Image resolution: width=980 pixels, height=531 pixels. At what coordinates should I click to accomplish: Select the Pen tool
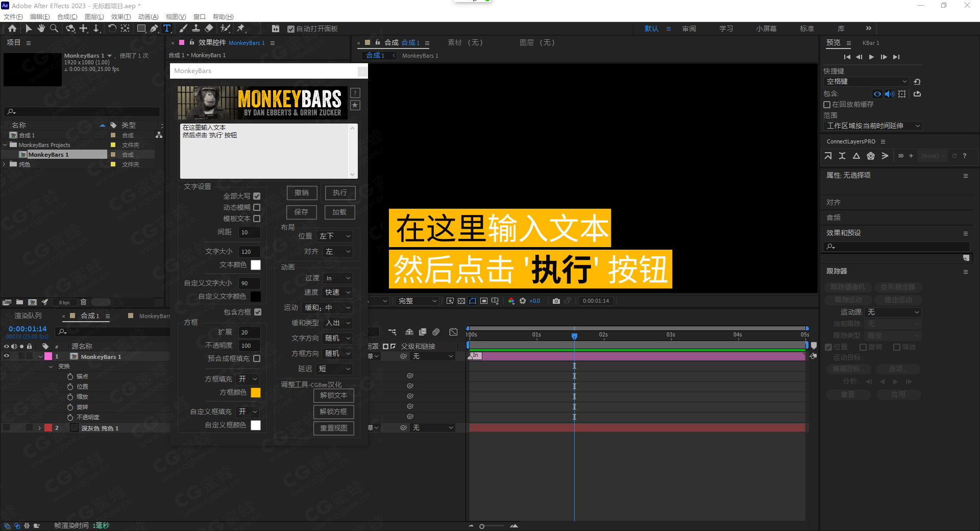click(154, 29)
